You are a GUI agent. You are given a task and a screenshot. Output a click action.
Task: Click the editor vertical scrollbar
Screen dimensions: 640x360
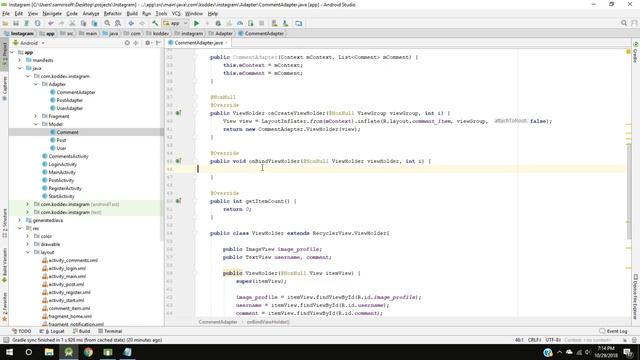629,191
